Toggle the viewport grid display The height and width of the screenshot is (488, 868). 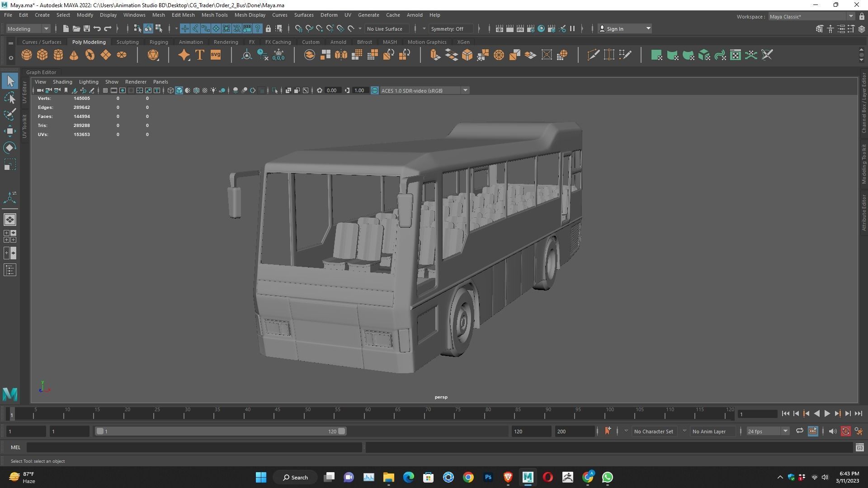tap(105, 90)
